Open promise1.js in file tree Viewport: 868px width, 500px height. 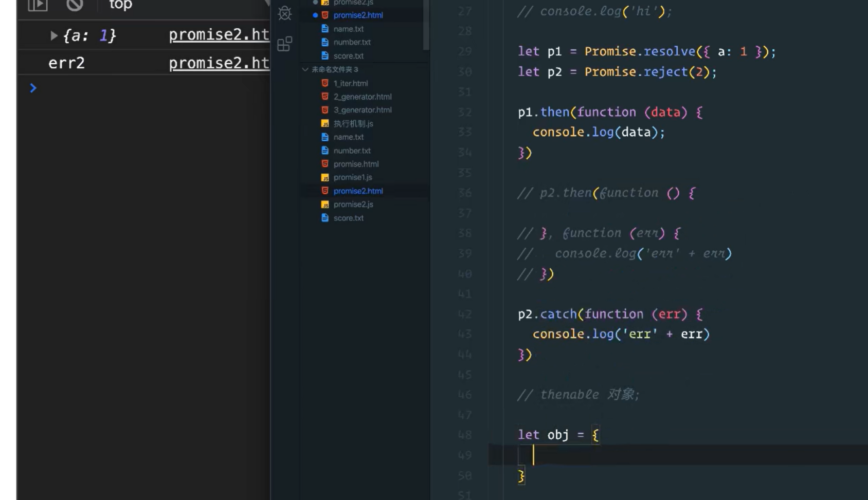352,177
